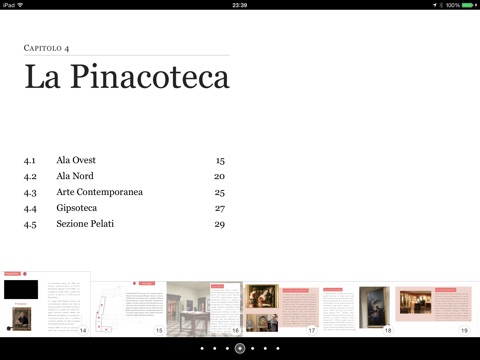
Task: Tap the Capitolo 4 heading
Action: pyautogui.click(x=46, y=48)
